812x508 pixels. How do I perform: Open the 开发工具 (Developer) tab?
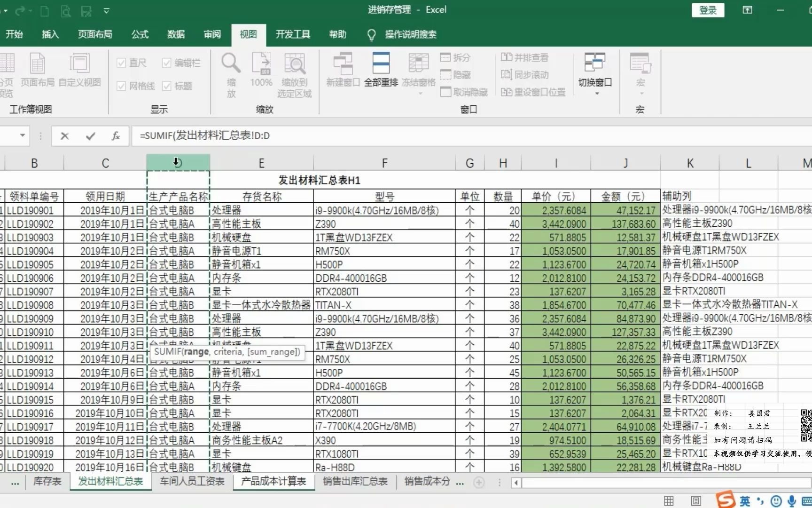(x=293, y=34)
